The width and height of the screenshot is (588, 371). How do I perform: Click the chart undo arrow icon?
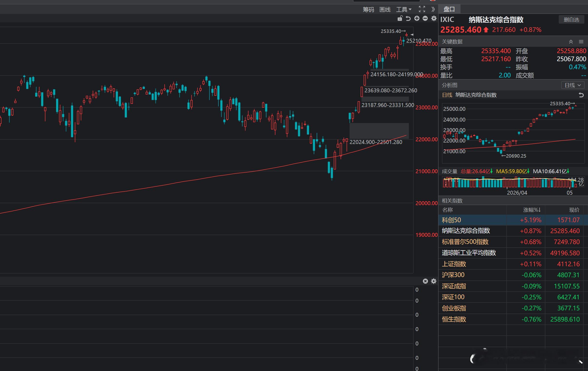tap(408, 18)
